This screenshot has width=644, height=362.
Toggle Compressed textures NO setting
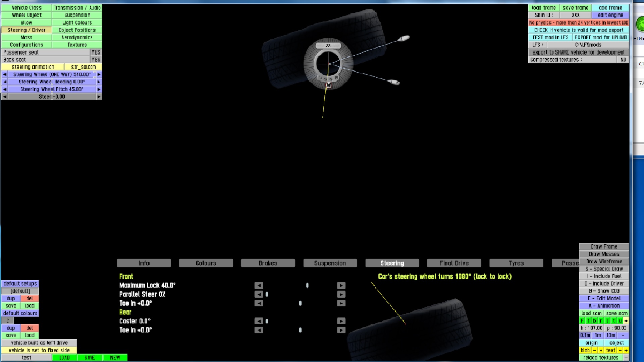623,60
